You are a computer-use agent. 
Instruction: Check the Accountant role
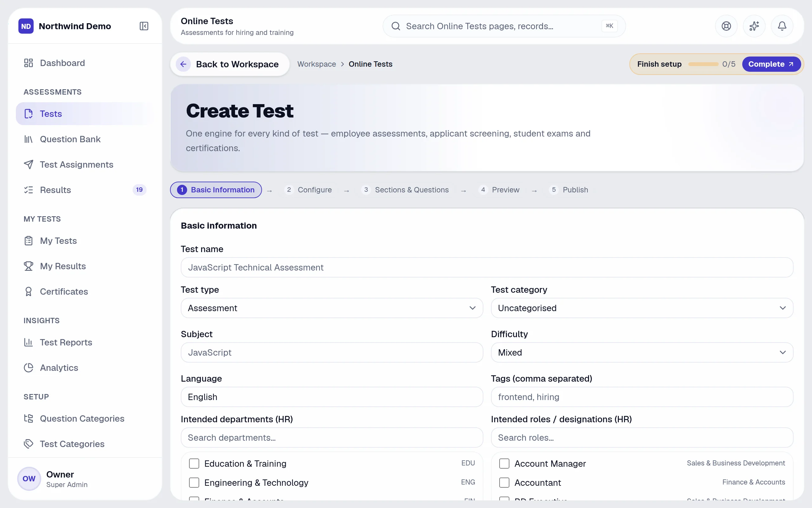pos(504,483)
